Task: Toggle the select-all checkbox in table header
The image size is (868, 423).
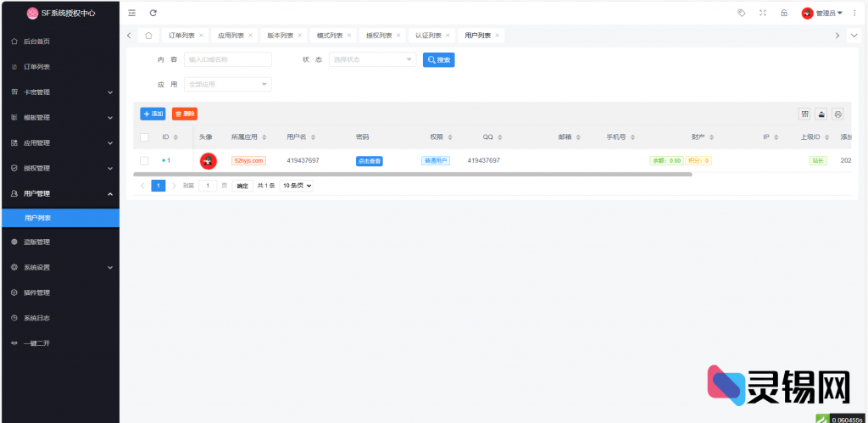Action: pos(144,137)
